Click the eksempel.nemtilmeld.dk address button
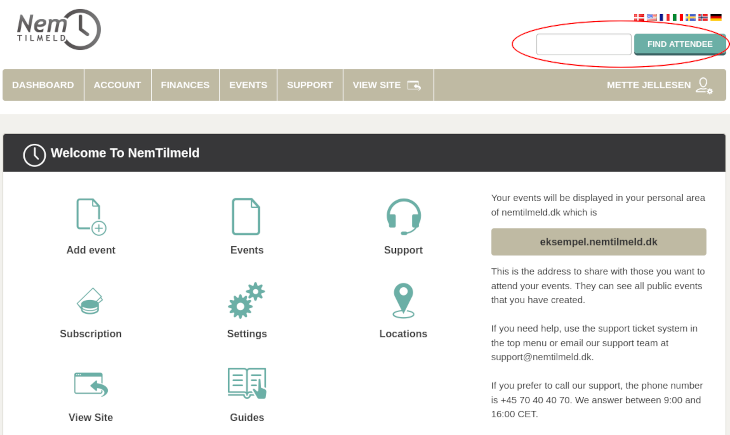 click(599, 242)
